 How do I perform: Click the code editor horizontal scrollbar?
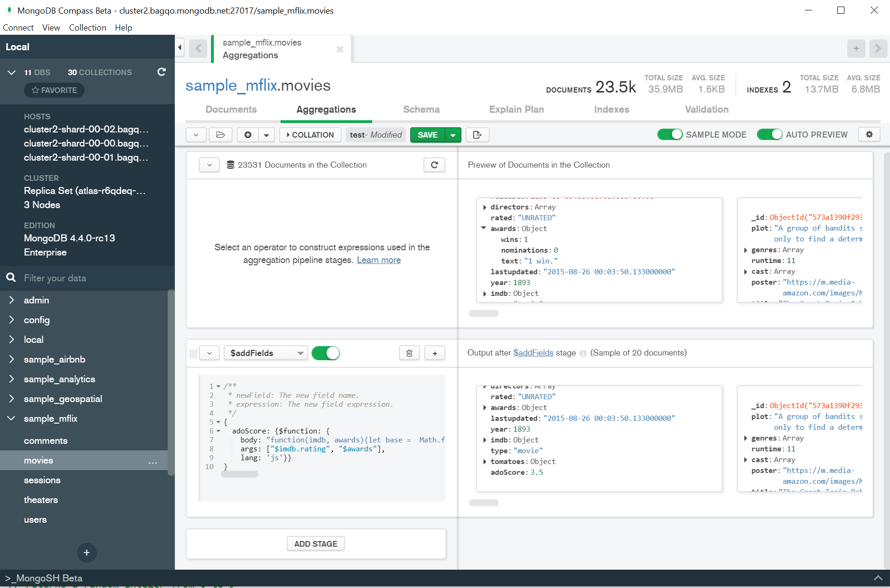[240, 474]
